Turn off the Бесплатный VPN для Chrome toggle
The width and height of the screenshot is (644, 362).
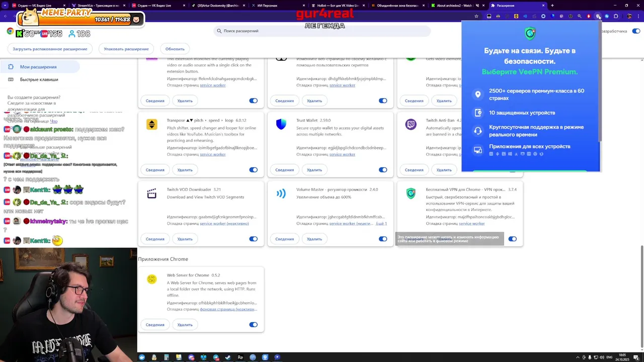pos(513,239)
